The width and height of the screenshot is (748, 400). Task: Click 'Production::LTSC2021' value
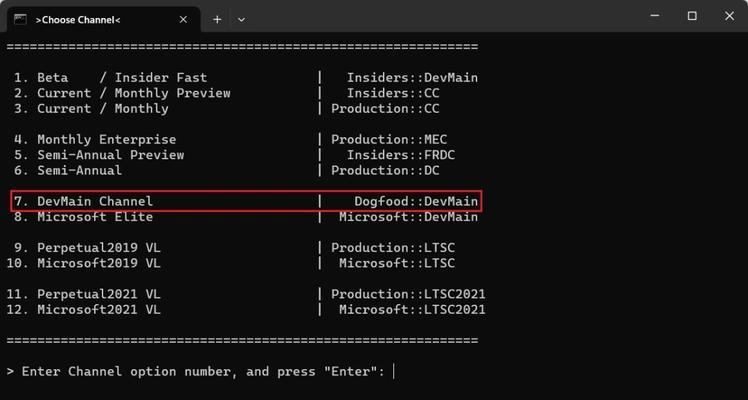click(x=408, y=294)
